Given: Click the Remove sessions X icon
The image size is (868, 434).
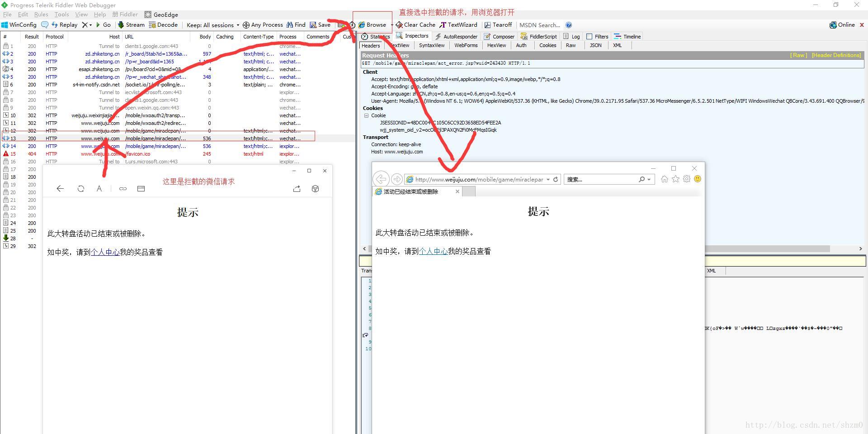Looking at the screenshot, I should (85, 25).
